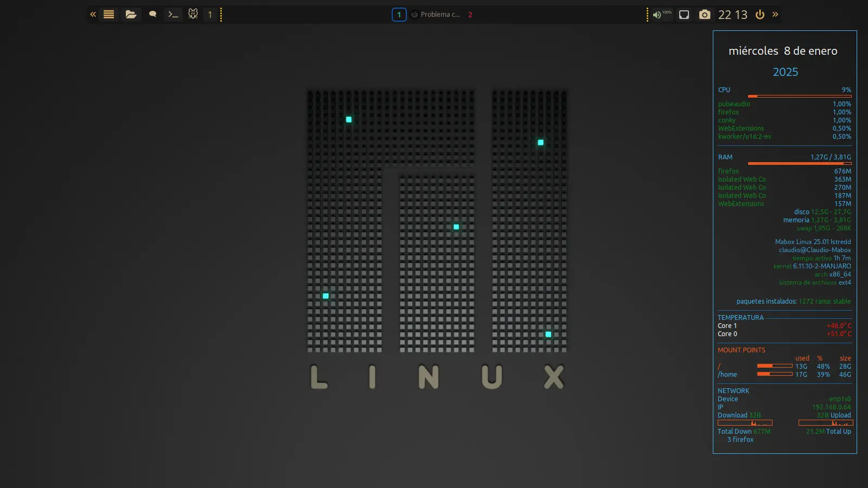
Task: Switch to workspace 1 in the taskbar
Action: tap(399, 15)
